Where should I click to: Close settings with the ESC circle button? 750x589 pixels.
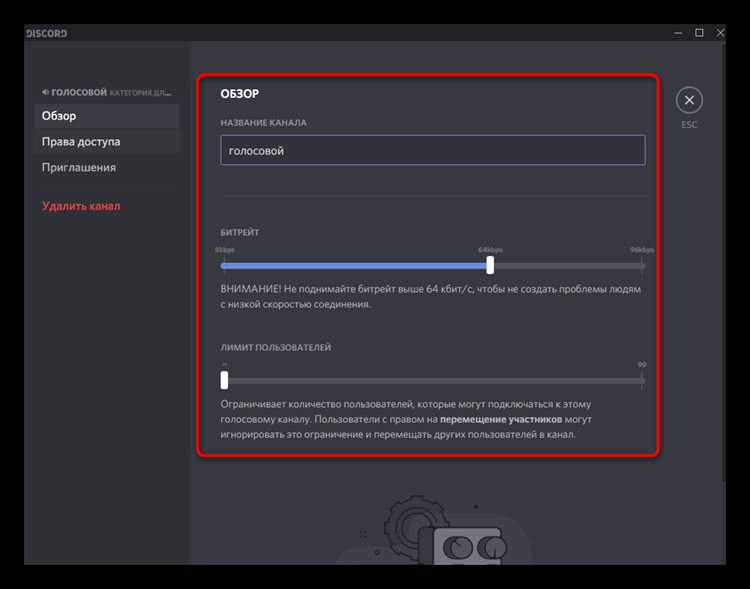tap(689, 100)
